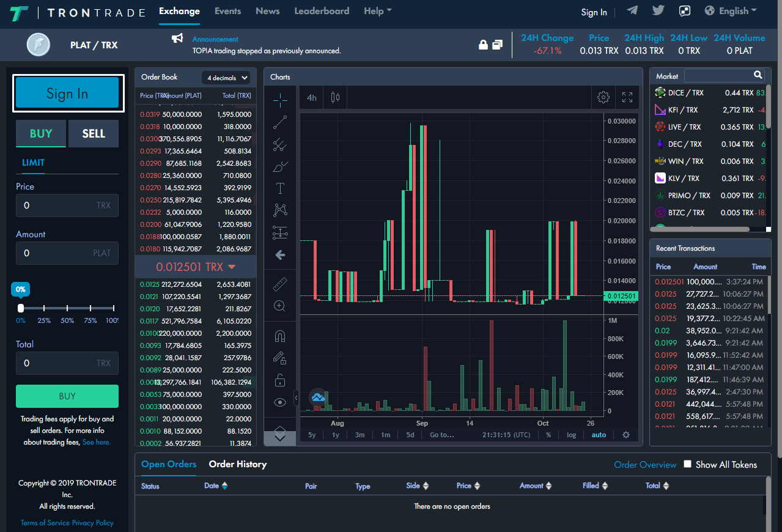The width and height of the screenshot is (782, 532).
Task: Click the PLAT coin logo
Action: 38,45
